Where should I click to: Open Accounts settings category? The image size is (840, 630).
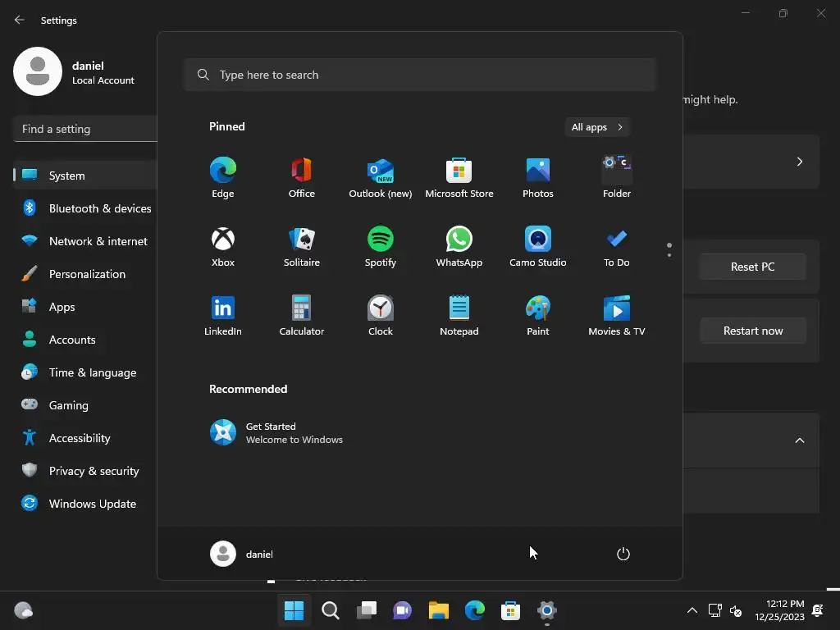[x=85, y=340]
